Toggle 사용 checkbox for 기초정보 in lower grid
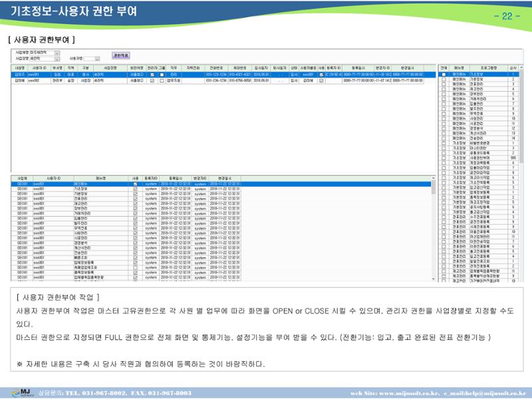Image resolution: width=532 pixels, height=399 pixels. pos(136,189)
